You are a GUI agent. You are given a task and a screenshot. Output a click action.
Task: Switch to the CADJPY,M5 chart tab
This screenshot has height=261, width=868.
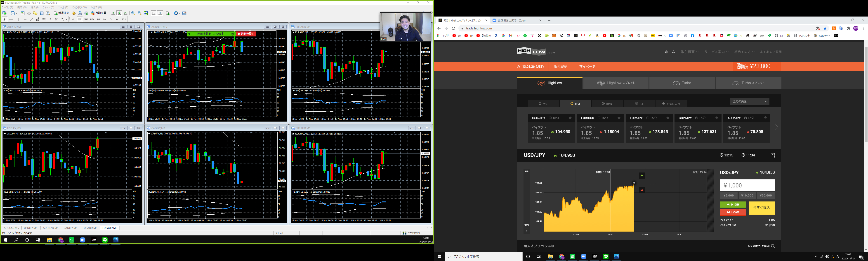(x=71, y=228)
